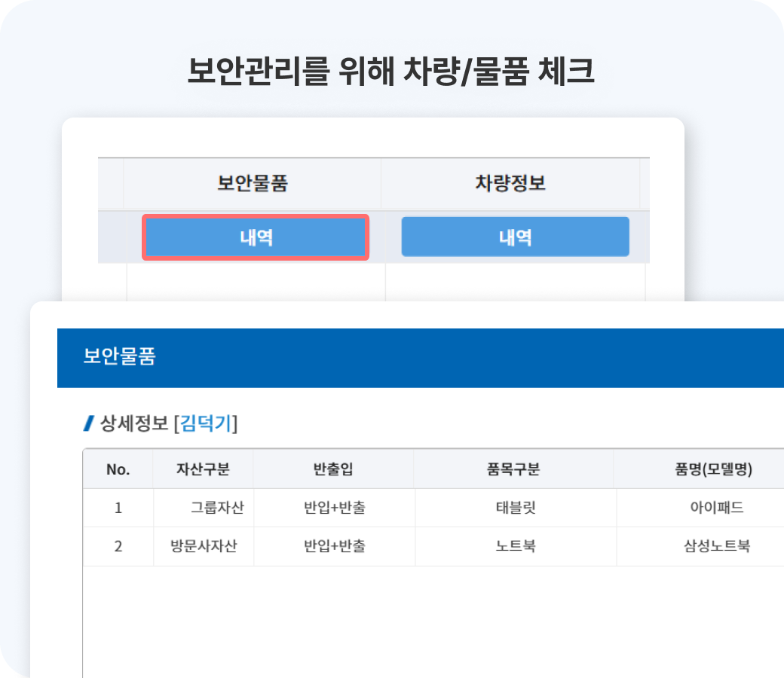Open the 김덕기 name link

tap(206, 424)
